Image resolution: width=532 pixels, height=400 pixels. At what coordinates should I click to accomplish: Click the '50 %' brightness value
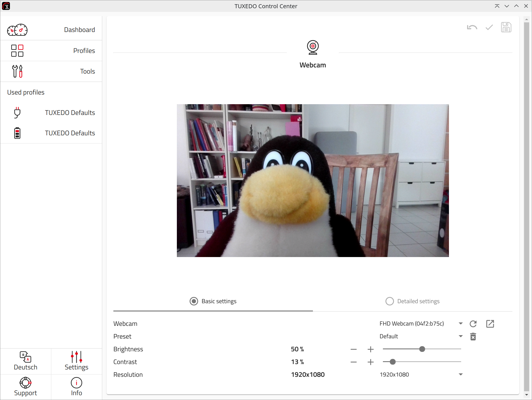coord(297,349)
